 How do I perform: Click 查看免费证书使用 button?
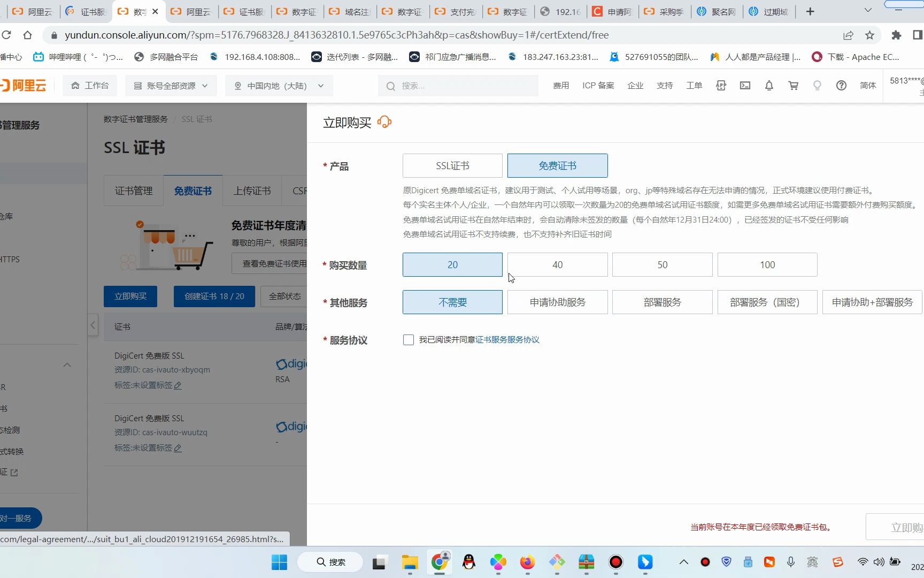click(269, 264)
